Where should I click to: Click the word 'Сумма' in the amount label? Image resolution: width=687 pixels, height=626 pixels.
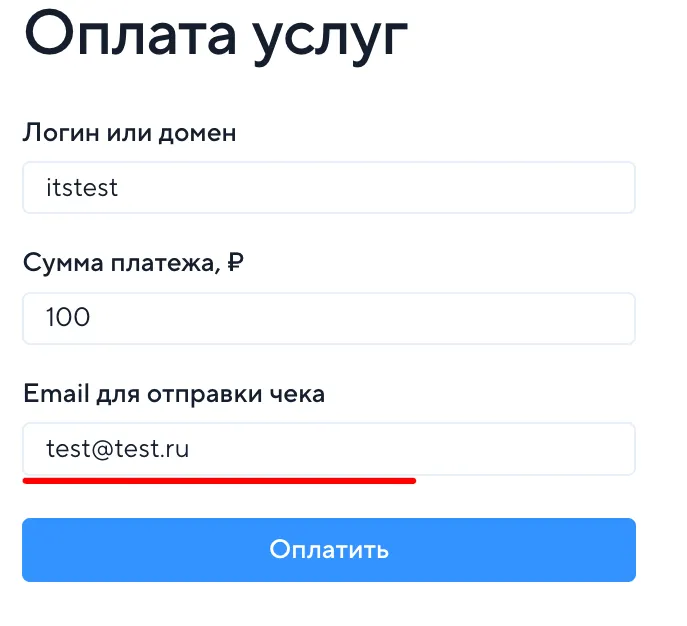tap(59, 263)
